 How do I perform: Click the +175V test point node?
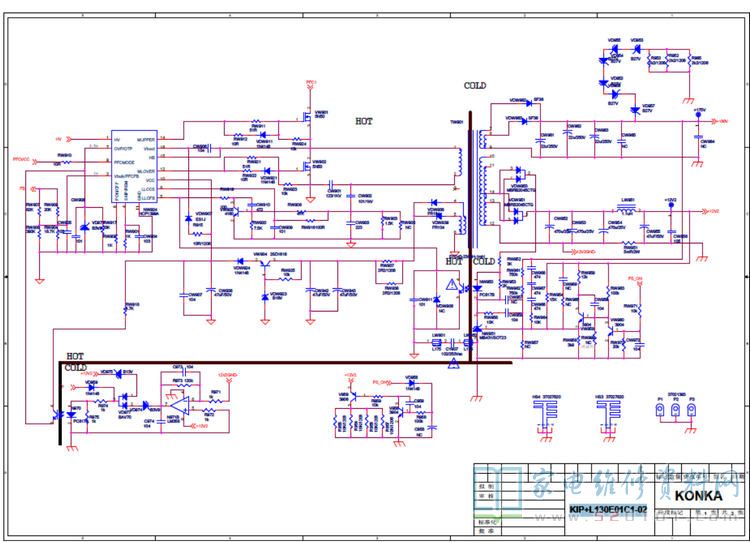click(x=699, y=115)
